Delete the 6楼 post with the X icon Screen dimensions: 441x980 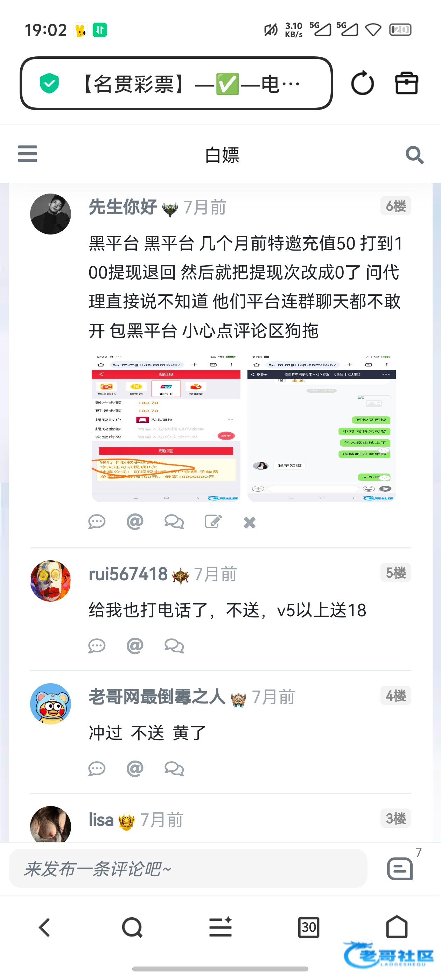250,522
